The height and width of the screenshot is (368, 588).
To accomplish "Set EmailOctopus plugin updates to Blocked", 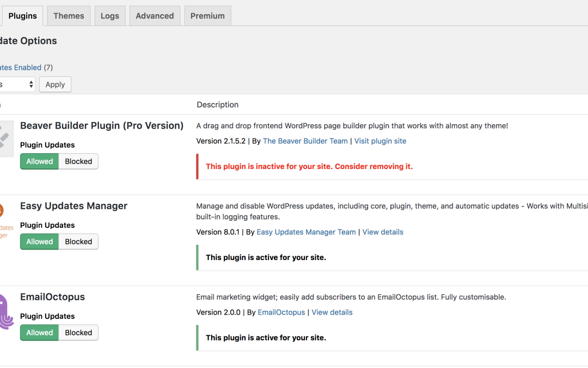I will 78,333.
